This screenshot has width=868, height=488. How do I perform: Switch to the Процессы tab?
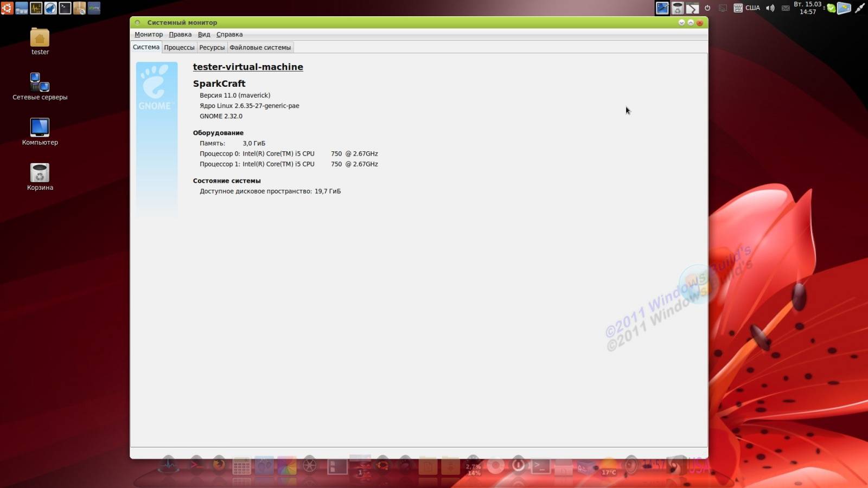179,48
